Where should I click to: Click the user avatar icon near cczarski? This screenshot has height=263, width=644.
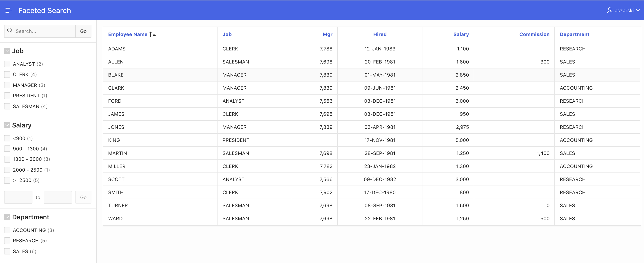[x=610, y=10]
